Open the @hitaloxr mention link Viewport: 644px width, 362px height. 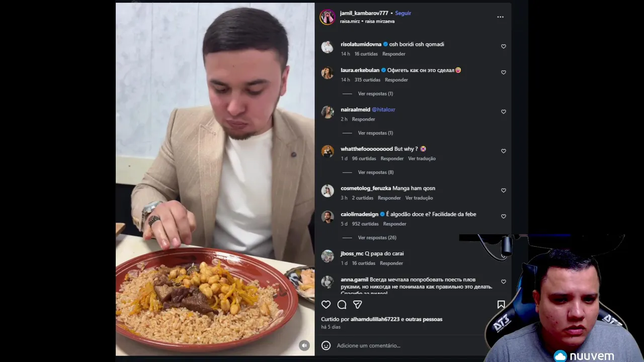[383, 110]
